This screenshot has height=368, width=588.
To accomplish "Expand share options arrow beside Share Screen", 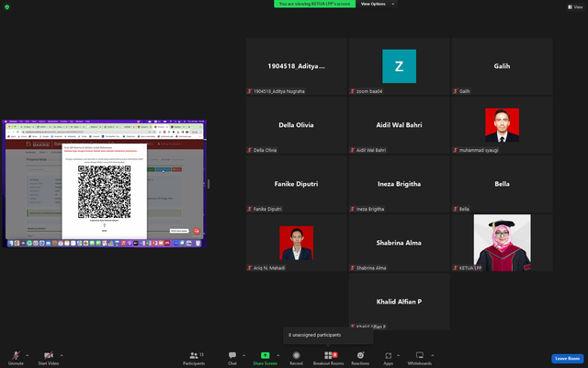I will [277, 355].
